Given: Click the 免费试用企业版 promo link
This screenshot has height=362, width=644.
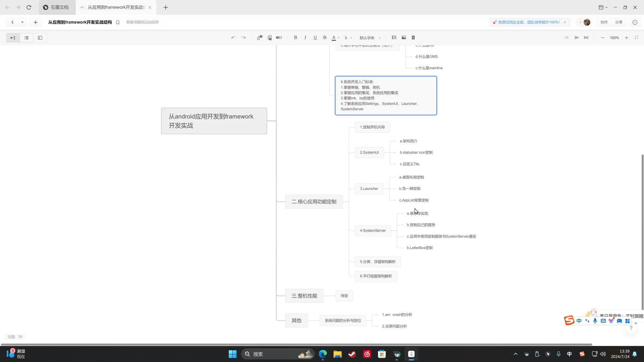Looking at the screenshot, I should tap(529, 22).
